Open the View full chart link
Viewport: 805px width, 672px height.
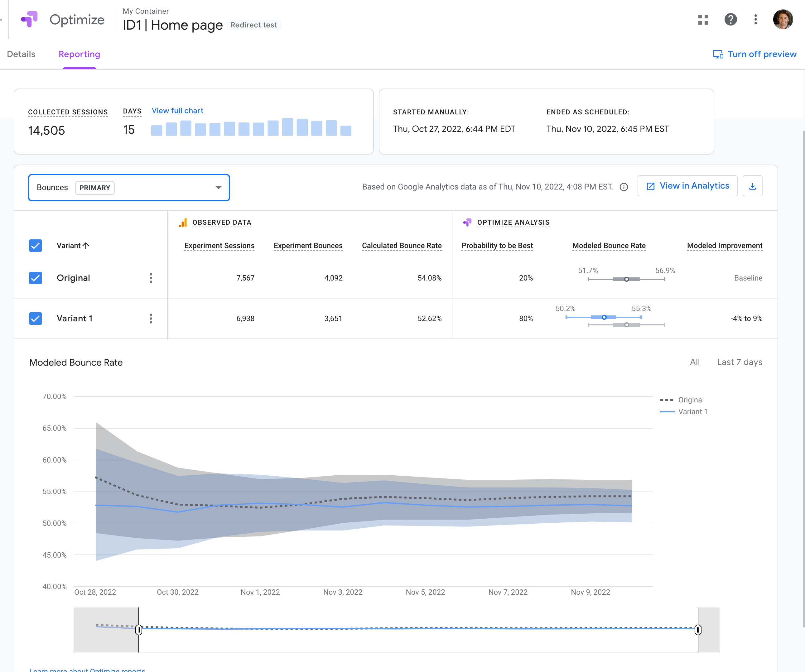click(x=177, y=111)
